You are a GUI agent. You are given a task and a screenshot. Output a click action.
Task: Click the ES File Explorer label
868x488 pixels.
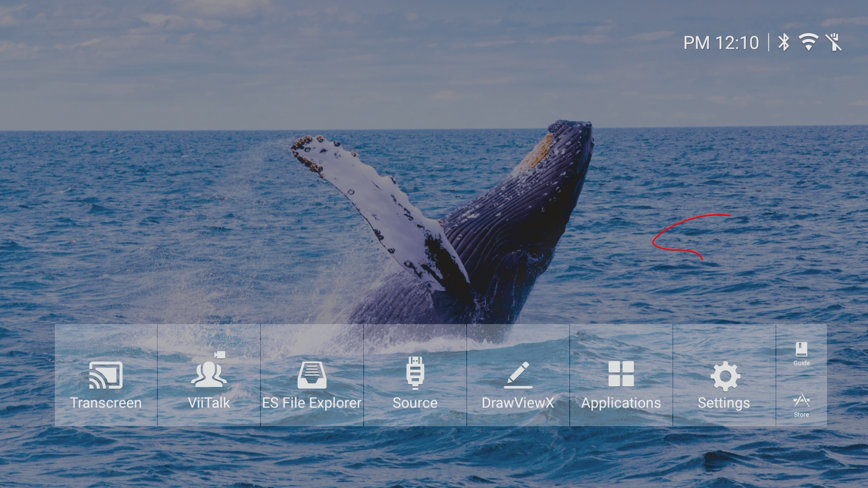point(311,403)
